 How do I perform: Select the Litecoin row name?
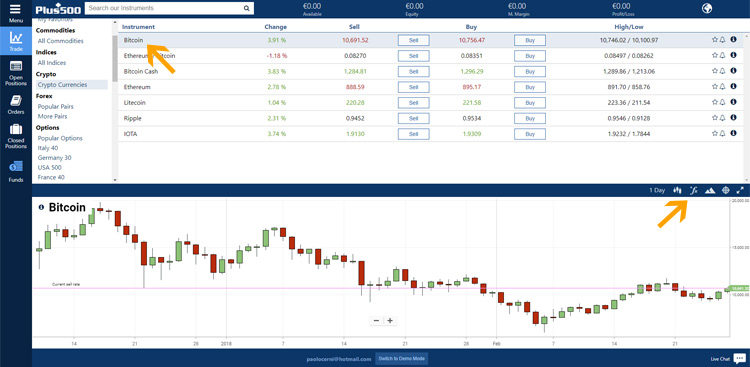(134, 102)
